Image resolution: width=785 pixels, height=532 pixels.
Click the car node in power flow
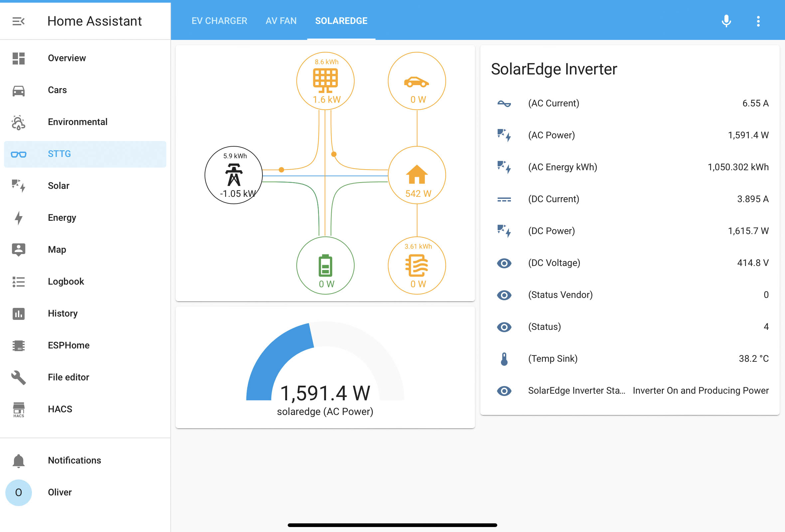pos(417,81)
